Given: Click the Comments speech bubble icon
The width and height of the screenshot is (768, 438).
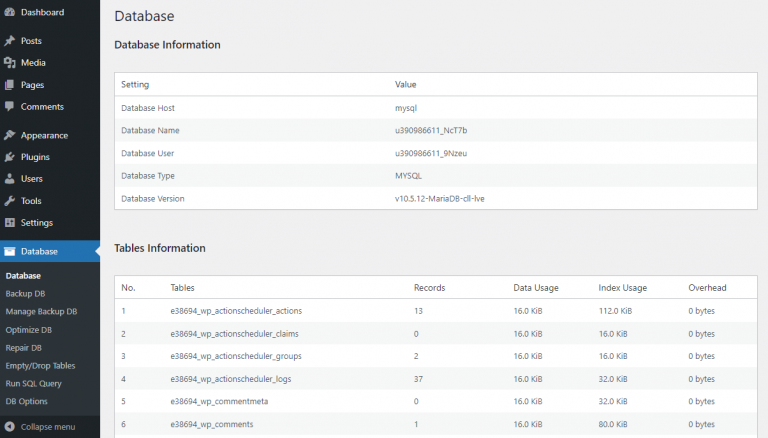Looking at the screenshot, I should 10,107.
